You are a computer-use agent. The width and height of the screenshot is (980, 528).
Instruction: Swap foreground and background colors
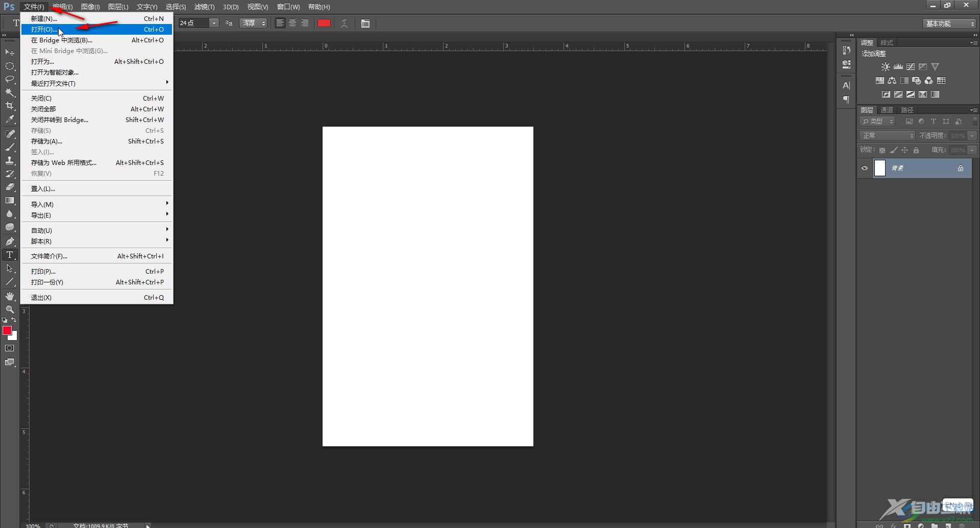[14, 320]
